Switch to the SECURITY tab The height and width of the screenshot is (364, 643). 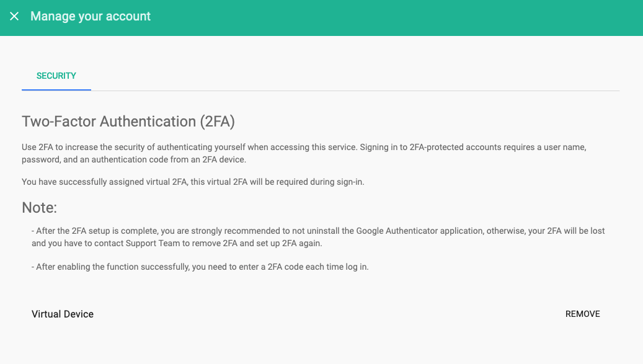click(x=56, y=76)
